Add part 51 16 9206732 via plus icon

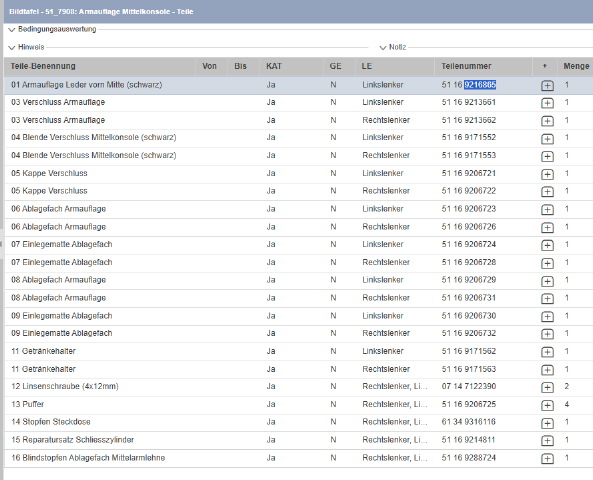(x=547, y=334)
